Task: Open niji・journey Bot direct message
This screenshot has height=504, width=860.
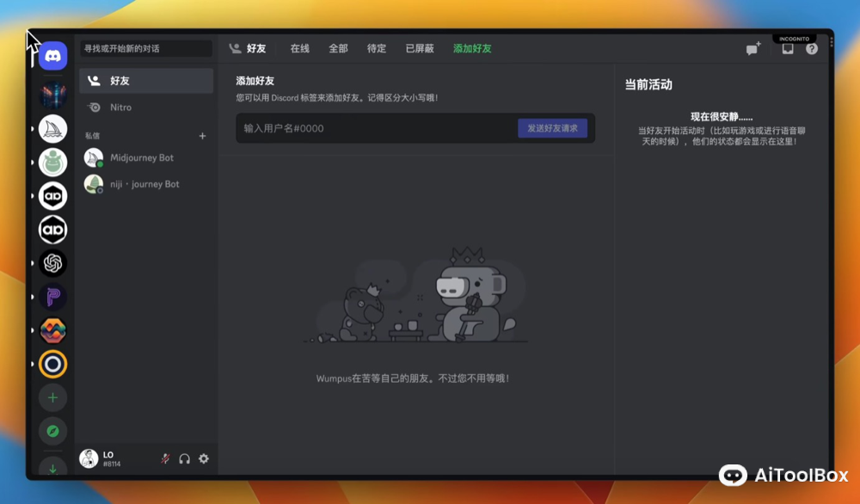Action: point(146,184)
